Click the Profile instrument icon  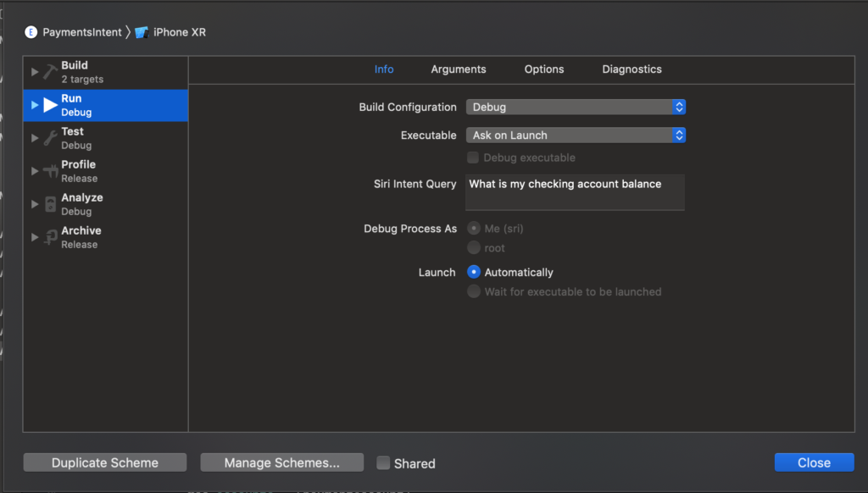pos(50,171)
